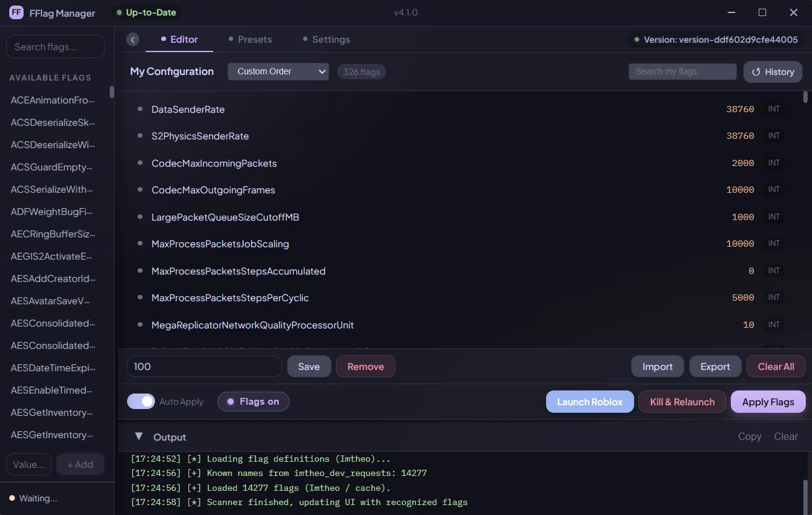812x515 pixels.
Task: Select ADFWeightBugFi... in available flags
Action: coord(53,212)
